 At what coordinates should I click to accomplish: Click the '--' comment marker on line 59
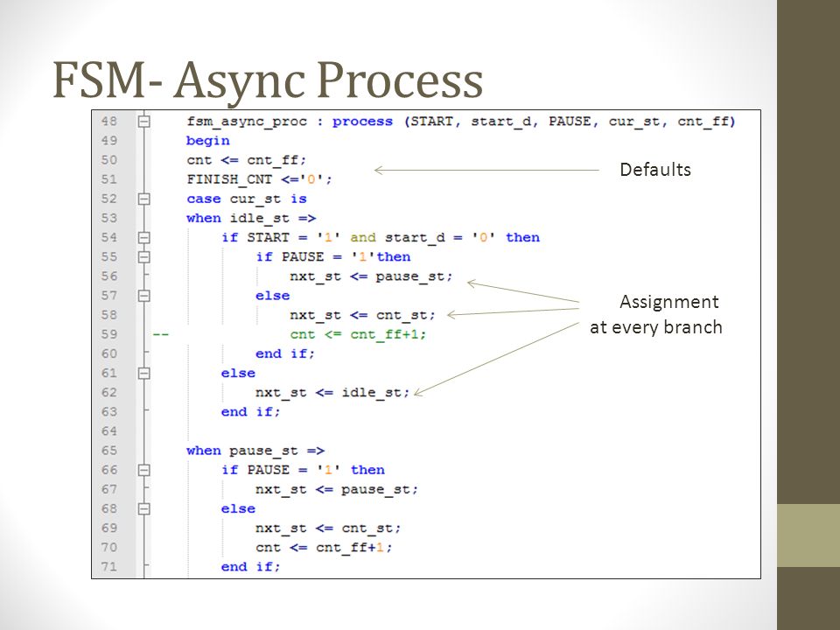160,335
